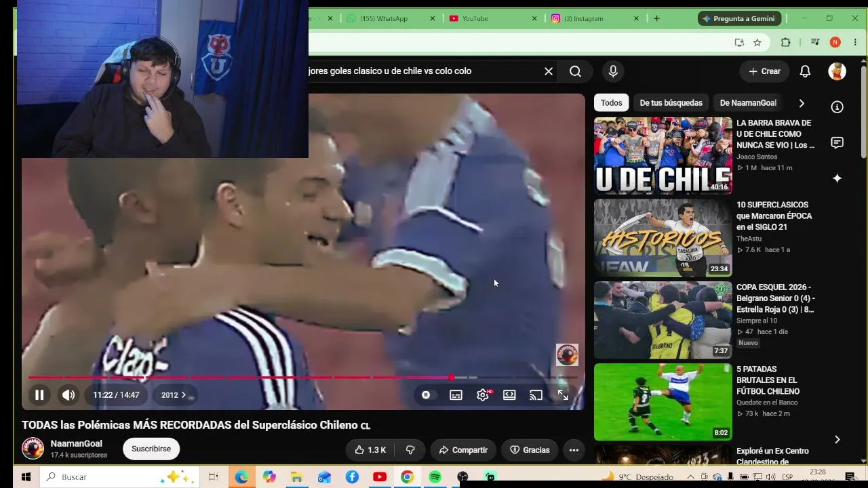Open Facebook from the taskbar
Screen dimensions: 868x488
tap(352, 477)
